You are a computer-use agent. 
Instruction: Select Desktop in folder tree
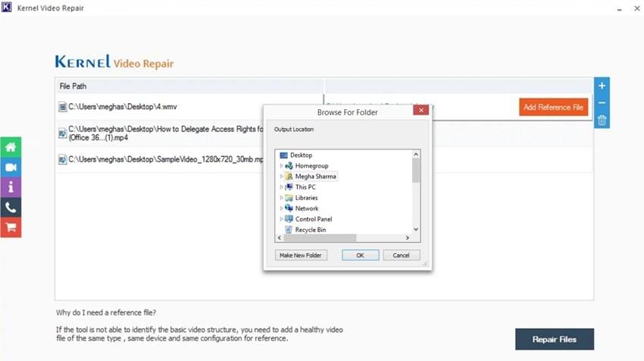(301, 155)
